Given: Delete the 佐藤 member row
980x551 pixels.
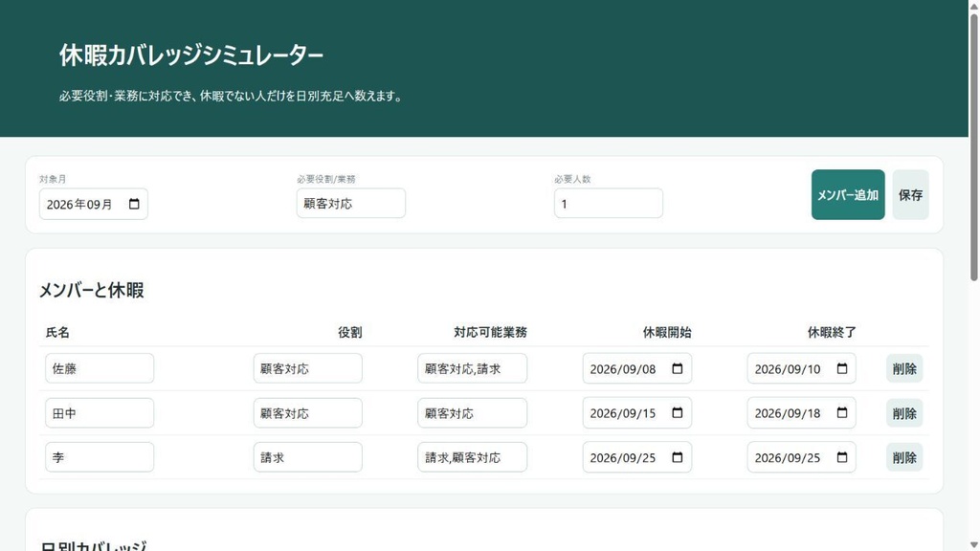Looking at the screenshot, I should pyautogui.click(x=903, y=368).
